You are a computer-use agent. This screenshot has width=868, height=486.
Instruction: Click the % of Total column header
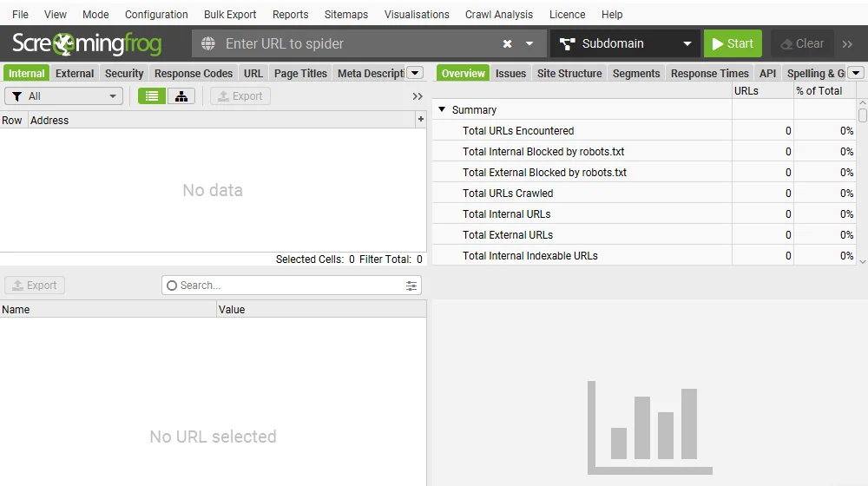(825, 91)
